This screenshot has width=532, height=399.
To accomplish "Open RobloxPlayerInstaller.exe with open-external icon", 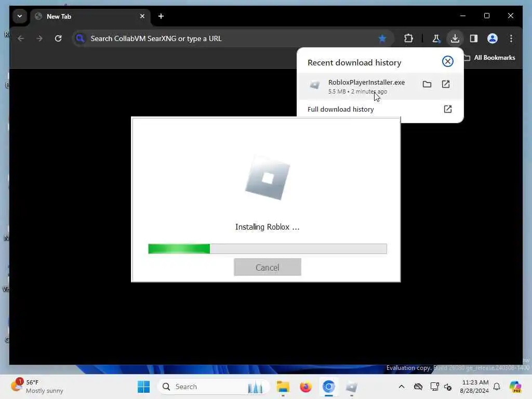I will click(445, 84).
